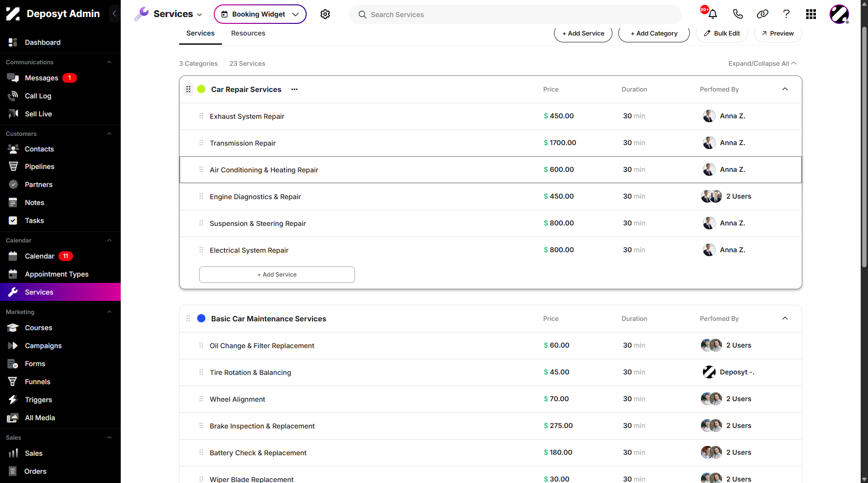
Task: Click Car Repair Services three-dot menu
Action: [x=295, y=89]
